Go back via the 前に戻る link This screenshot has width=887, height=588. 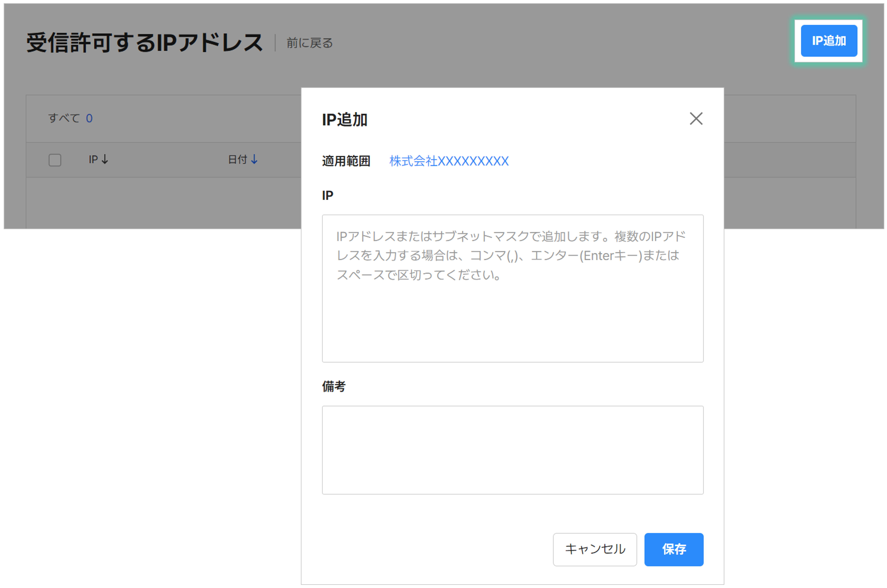click(310, 43)
